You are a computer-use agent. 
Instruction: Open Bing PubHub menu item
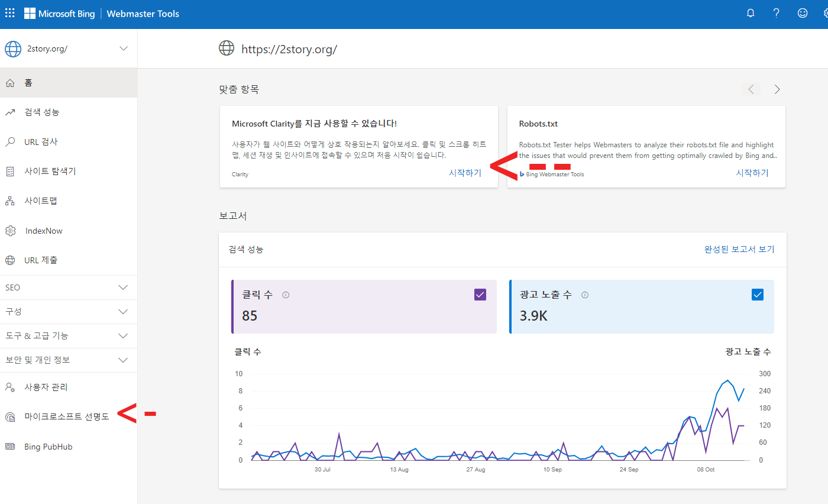(69, 447)
